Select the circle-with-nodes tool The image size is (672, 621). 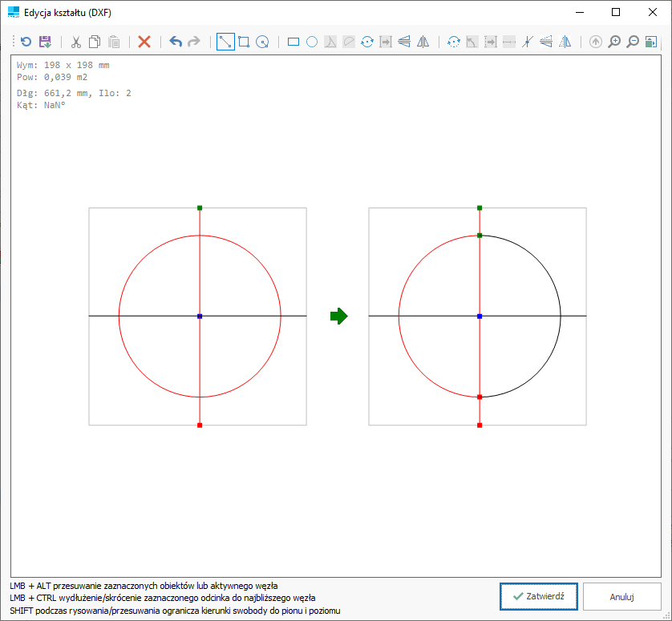(x=262, y=42)
